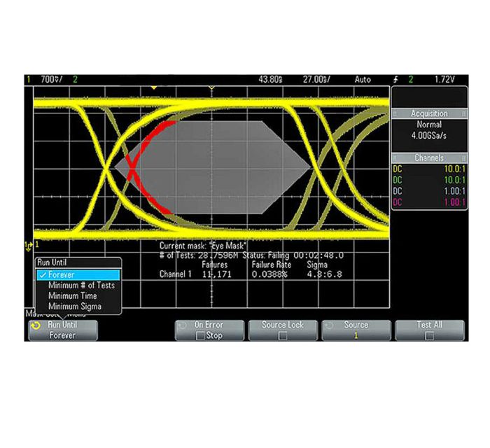Click the circular arrow icon on On Error softkey
The image size is (490, 448).
point(181,325)
